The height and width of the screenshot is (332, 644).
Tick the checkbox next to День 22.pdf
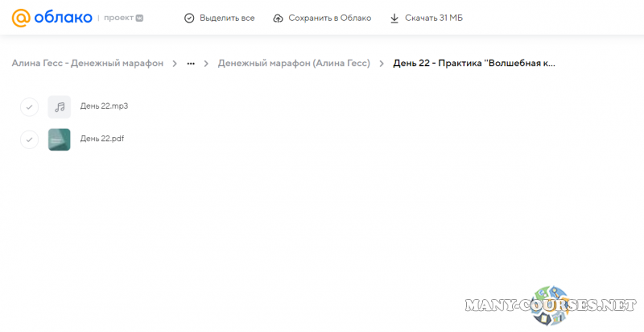click(x=29, y=139)
